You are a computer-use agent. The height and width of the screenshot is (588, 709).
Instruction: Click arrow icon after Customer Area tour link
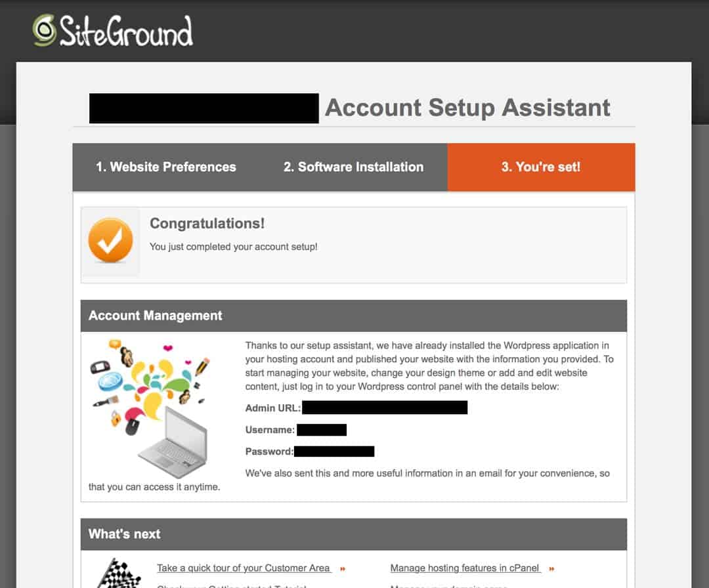tap(343, 569)
